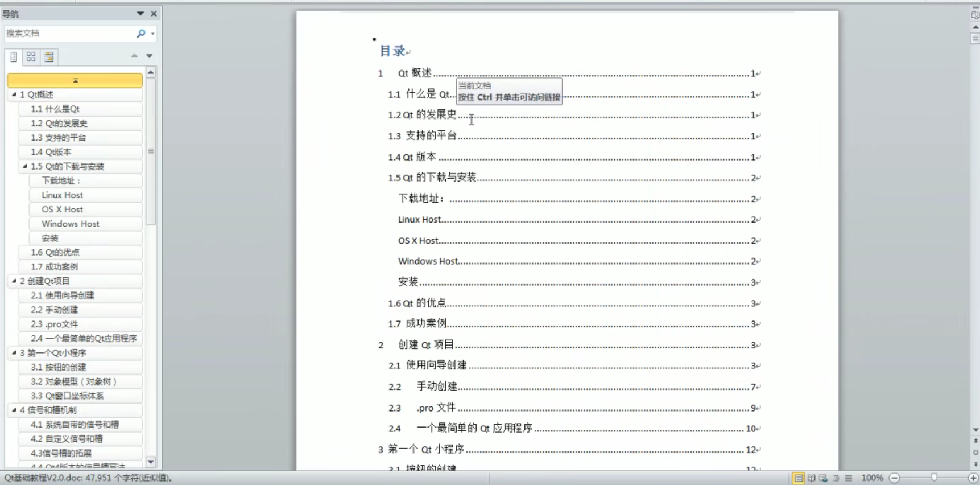Viewport: 980px width, 485px height.
Task: Select "2.3 .pro文件" in navigation tree
Action: (80, 324)
